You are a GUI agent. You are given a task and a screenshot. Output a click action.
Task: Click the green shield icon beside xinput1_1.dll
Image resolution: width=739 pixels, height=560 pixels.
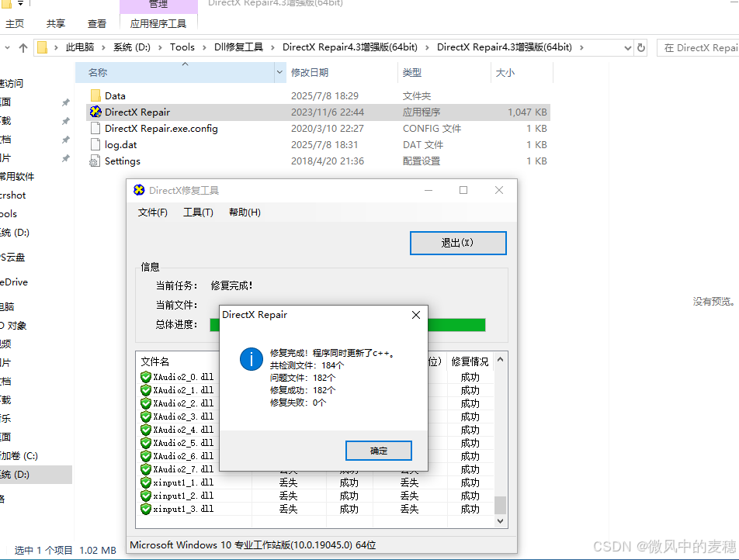coord(146,482)
